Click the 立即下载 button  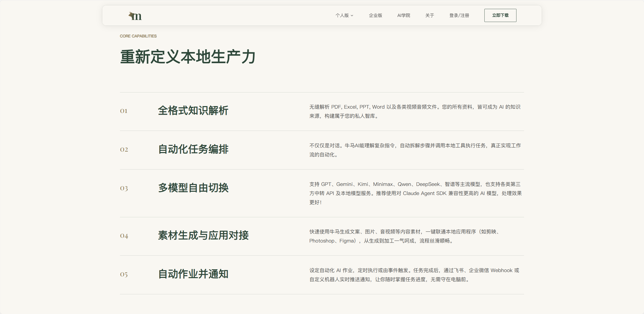point(500,15)
